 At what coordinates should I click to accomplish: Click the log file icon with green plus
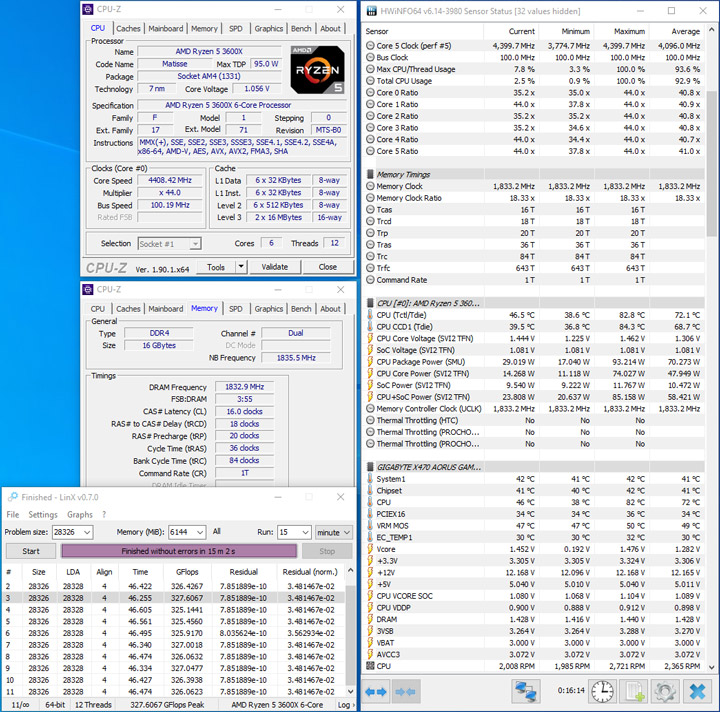coord(635,691)
